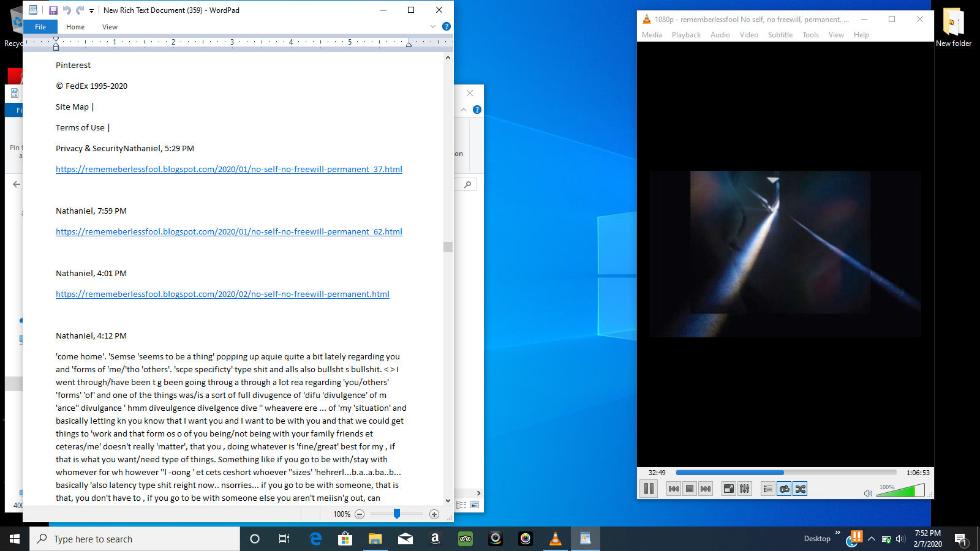980x551 pixels.
Task: Click the taskbar search box
Action: 135,539
